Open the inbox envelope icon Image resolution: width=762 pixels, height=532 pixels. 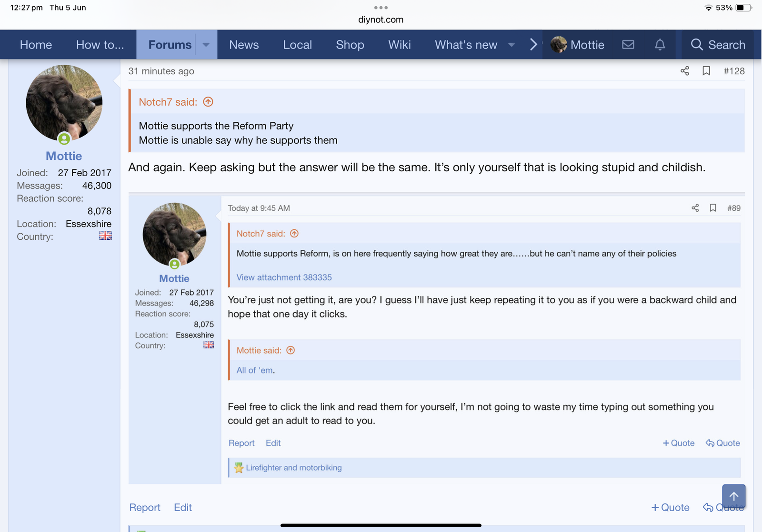[628, 45]
